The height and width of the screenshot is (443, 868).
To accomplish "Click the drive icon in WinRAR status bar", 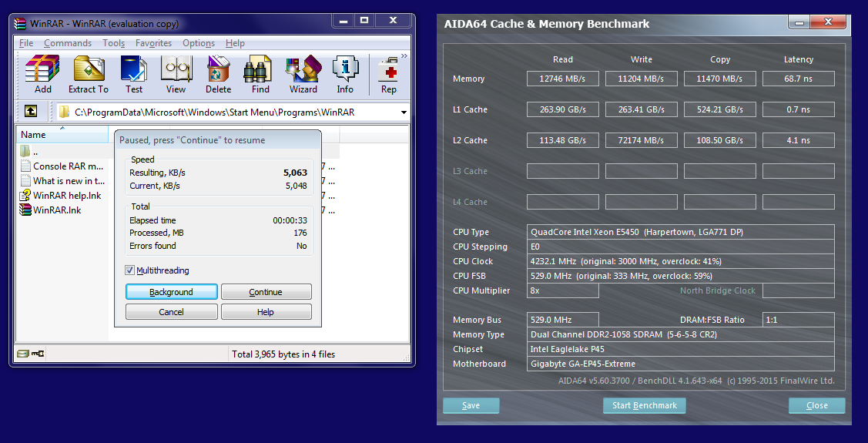I will pos(22,354).
